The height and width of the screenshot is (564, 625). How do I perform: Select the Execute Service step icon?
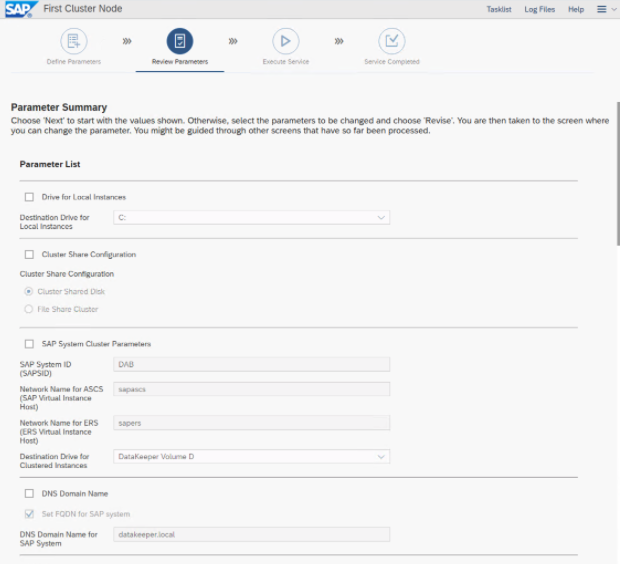(286, 41)
